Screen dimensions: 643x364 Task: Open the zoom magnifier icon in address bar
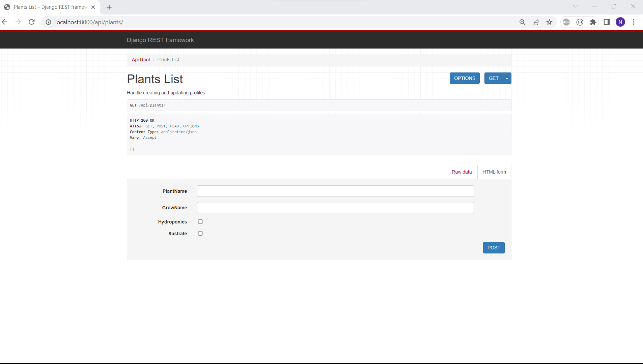522,22
